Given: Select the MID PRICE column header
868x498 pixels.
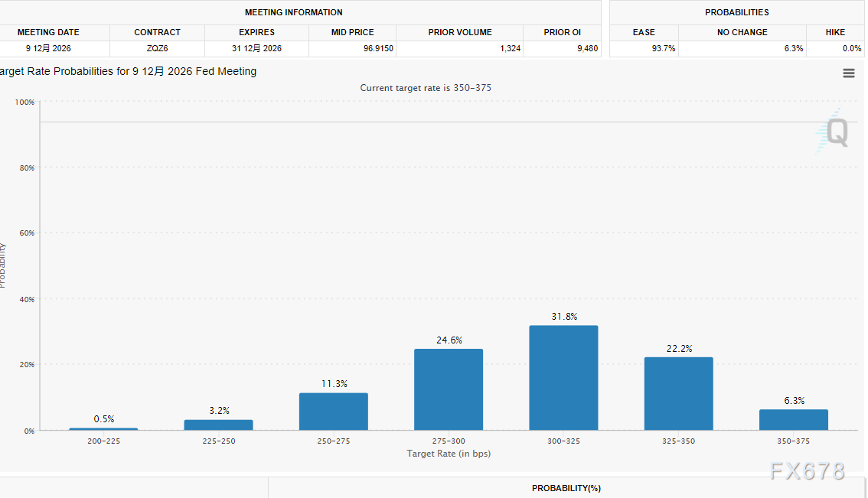Looking at the screenshot, I should pos(352,32).
